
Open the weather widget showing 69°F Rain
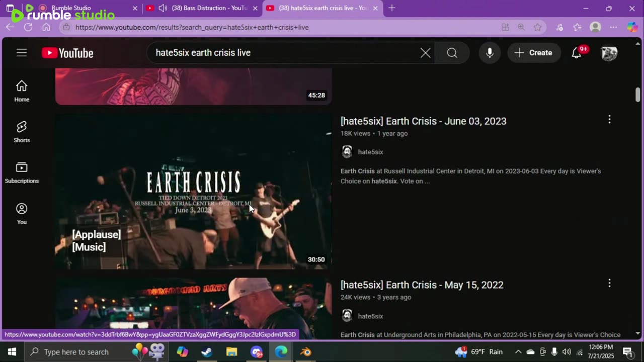coord(478,352)
